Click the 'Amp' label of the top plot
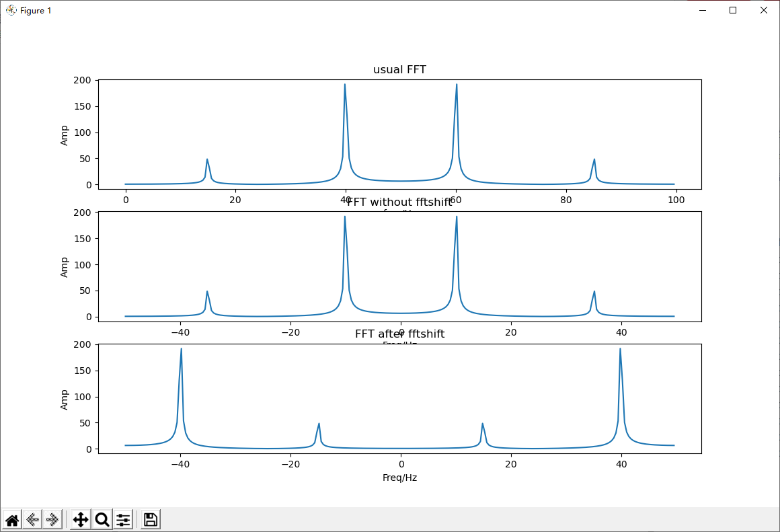Image resolution: width=780 pixels, height=532 pixels. point(64,135)
